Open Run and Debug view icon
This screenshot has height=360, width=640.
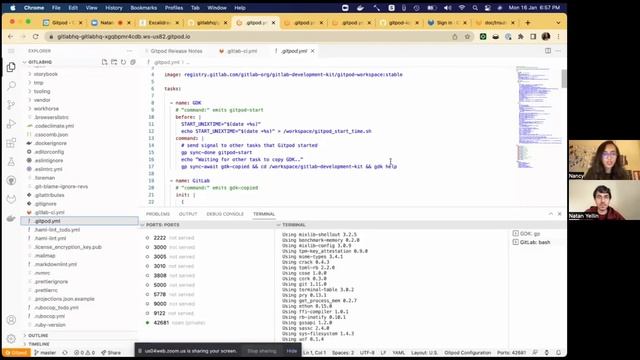(x=11, y=124)
